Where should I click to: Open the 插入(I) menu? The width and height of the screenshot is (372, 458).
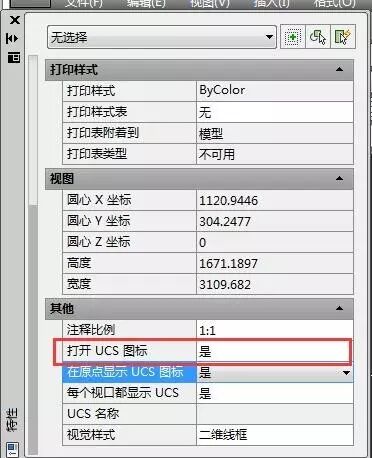pyautogui.click(x=271, y=3)
